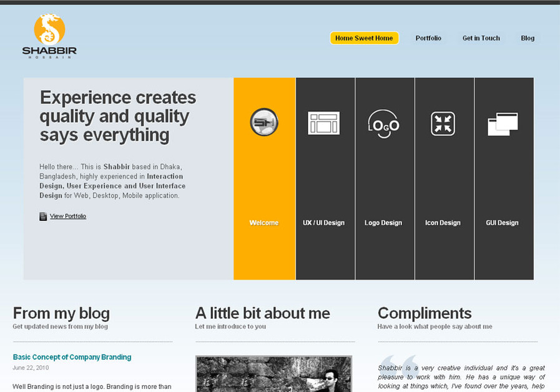Open the Portfolio menu item
560x392 pixels.
(x=428, y=37)
